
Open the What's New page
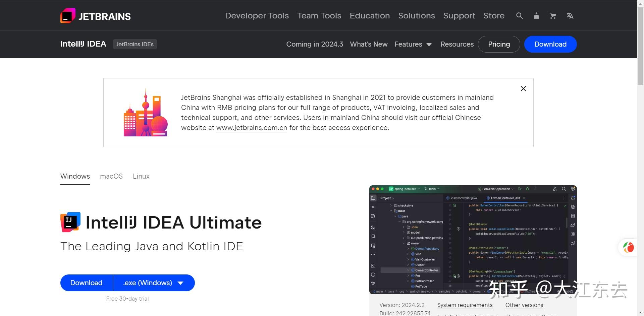369,44
